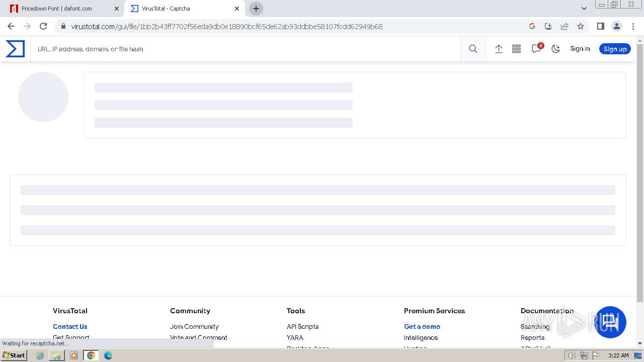
Task: Open the apps grid icon
Action: click(x=516, y=49)
